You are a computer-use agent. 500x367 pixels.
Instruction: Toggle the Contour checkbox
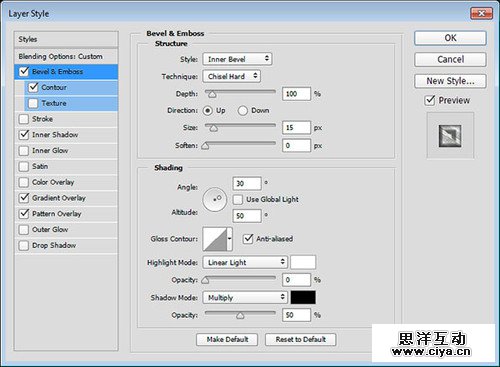click(x=33, y=87)
